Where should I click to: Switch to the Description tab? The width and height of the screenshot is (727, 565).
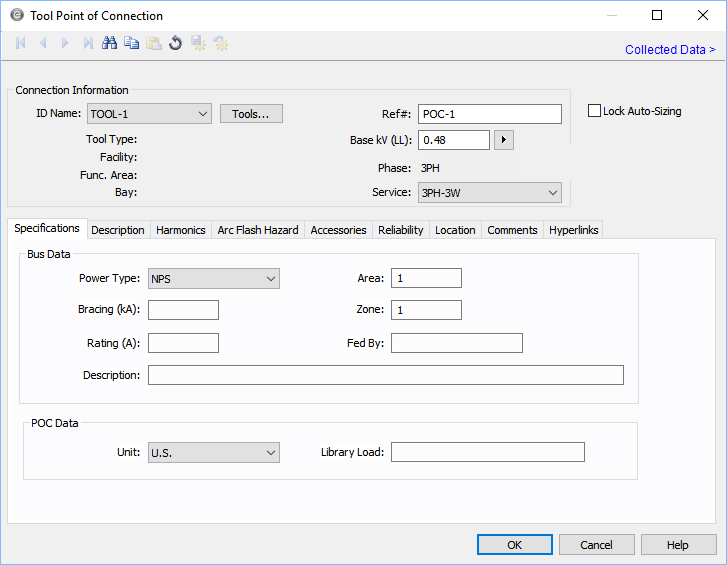pos(118,230)
